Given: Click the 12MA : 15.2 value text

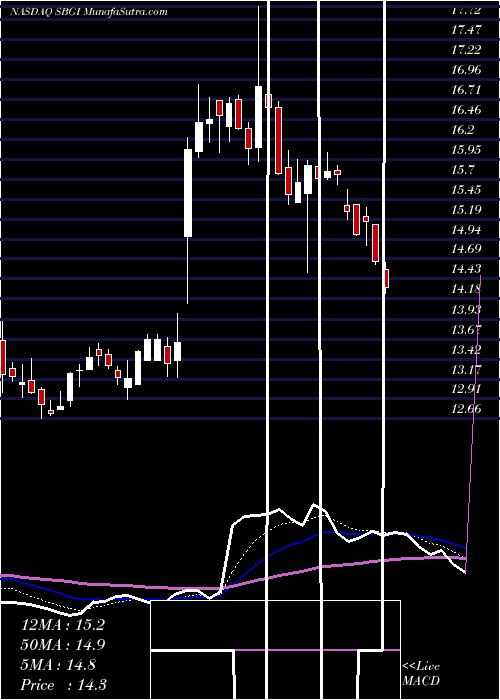Looking at the screenshot, I should [x=62, y=625].
